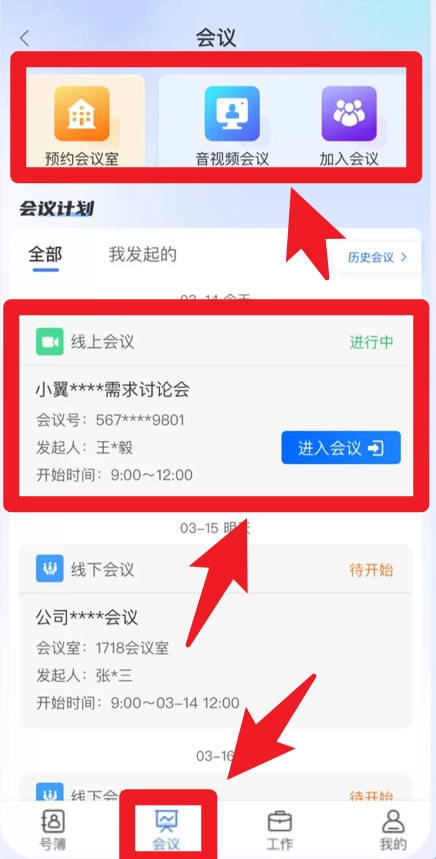The width and height of the screenshot is (436, 859).
Task: Click the 进入会议 button
Action: point(341,448)
